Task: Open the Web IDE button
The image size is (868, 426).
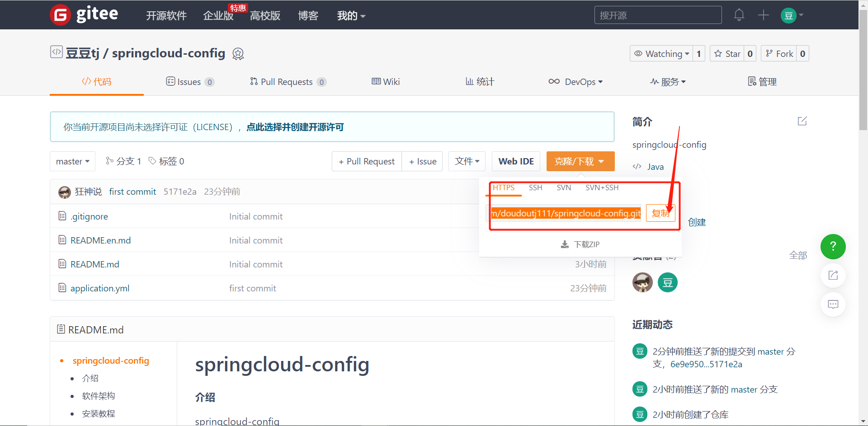Action: coord(516,161)
